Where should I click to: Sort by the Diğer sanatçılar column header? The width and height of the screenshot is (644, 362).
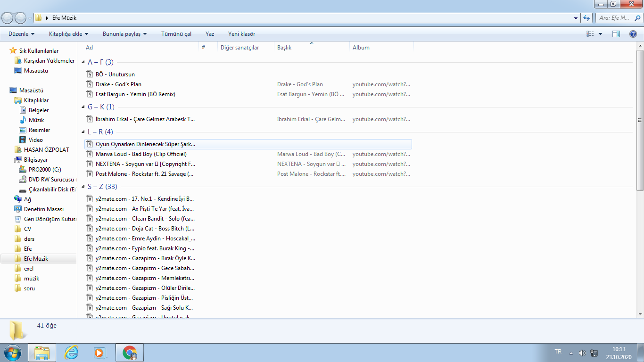(246, 48)
